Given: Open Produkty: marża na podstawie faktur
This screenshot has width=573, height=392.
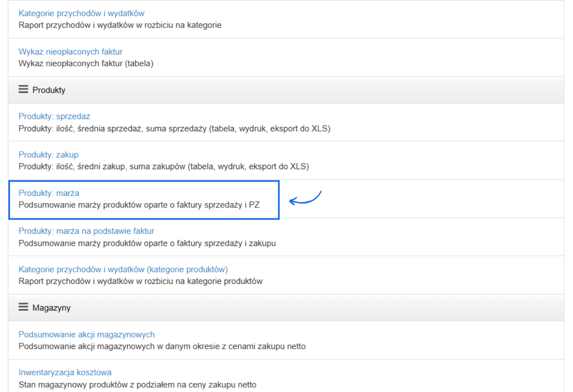Looking at the screenshot, I should coord(86,231).
